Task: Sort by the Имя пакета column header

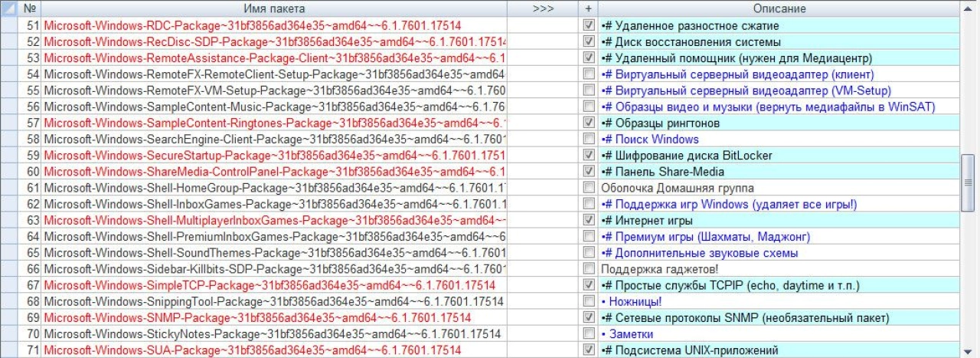Action: click(x=274, y=8)
